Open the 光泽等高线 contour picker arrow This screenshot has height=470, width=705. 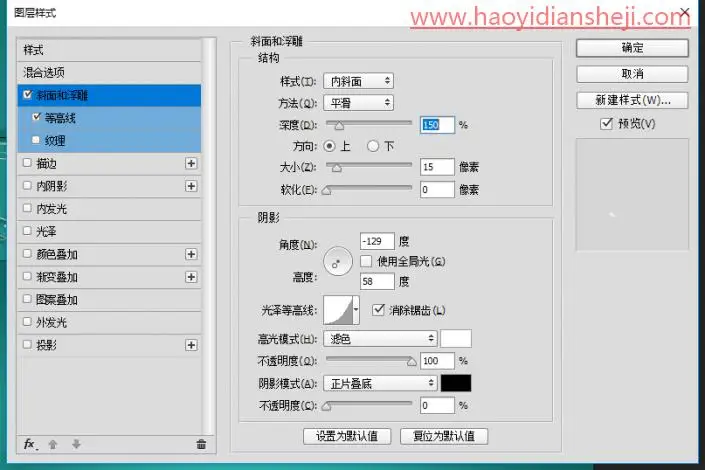[356, 309]
